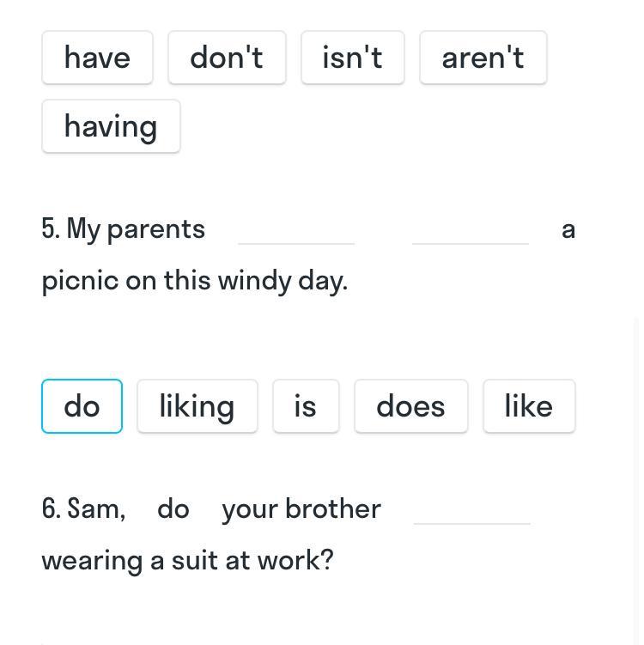This screenshot has width=644, height=645.
Task: Tap the "aren't" word option
Action: pyautogui.click(x=483, y=58)
